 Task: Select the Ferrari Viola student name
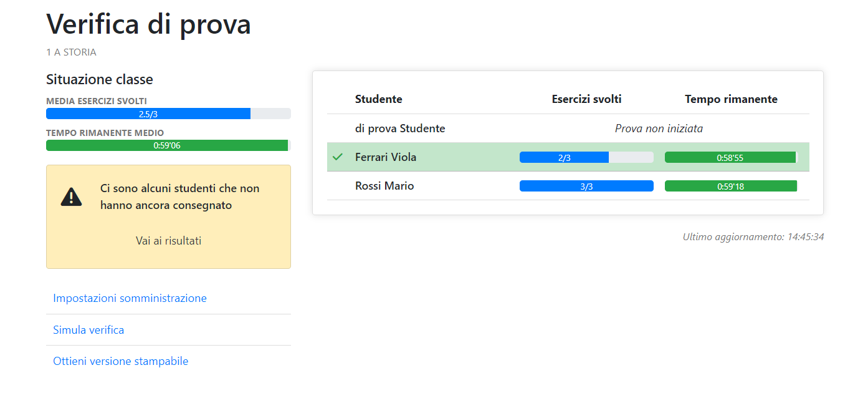coord(386,157)
